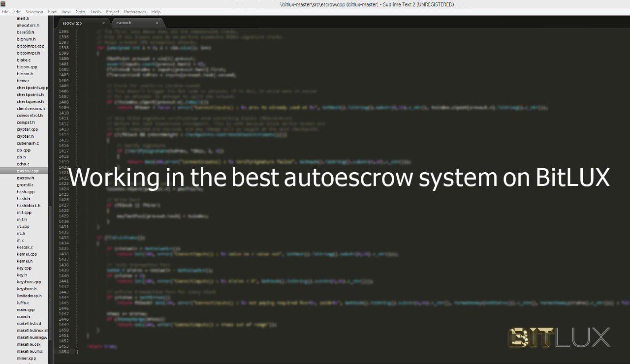
Task: Open bitcoinrpc.cpp in the sidebar
Action: pyautogui.click(x=31, y=46)
